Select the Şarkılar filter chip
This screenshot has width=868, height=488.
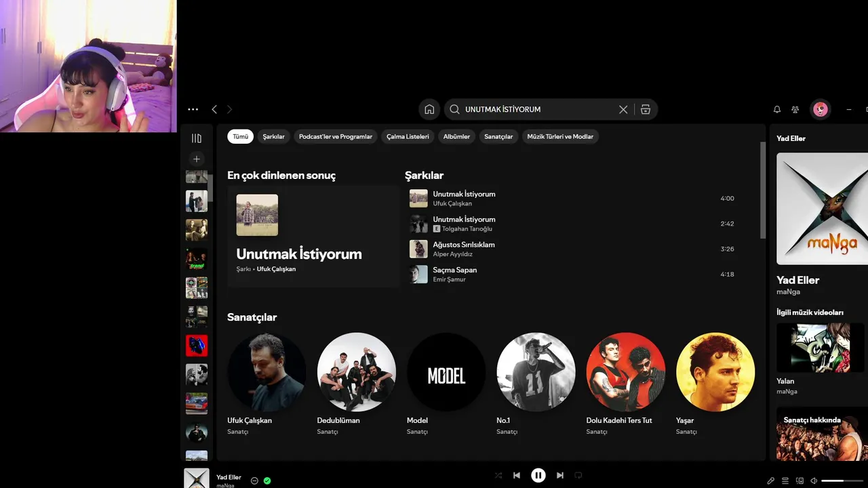274,136
